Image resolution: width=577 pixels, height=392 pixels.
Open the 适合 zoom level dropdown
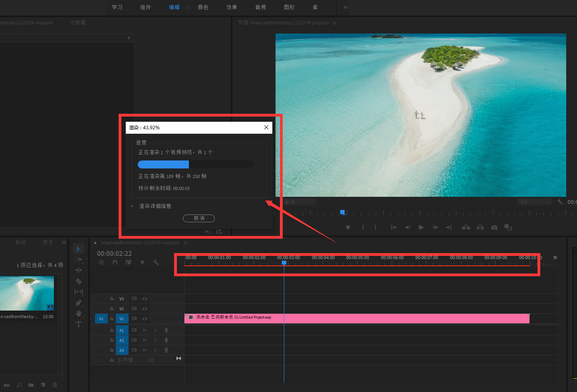299,202
